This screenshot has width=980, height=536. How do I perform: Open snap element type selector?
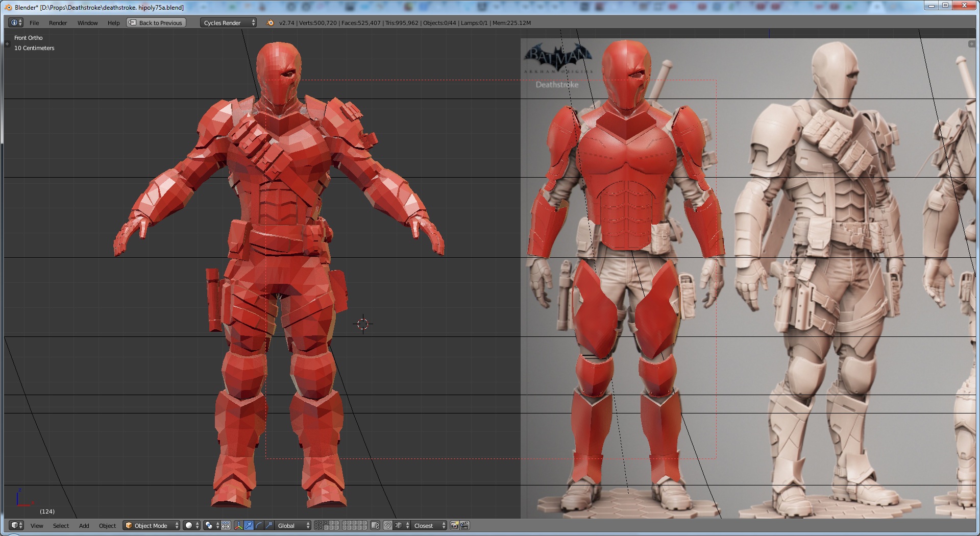click(402, 526)
